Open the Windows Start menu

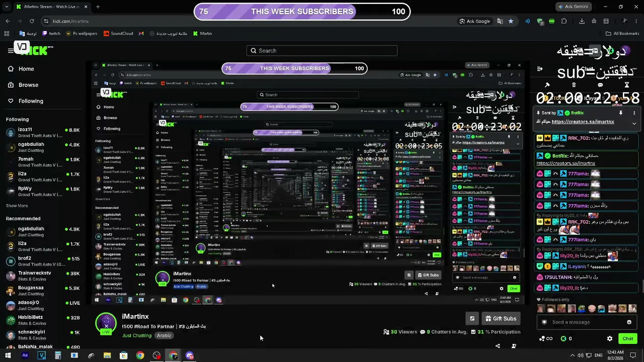(x=8, y=355)
